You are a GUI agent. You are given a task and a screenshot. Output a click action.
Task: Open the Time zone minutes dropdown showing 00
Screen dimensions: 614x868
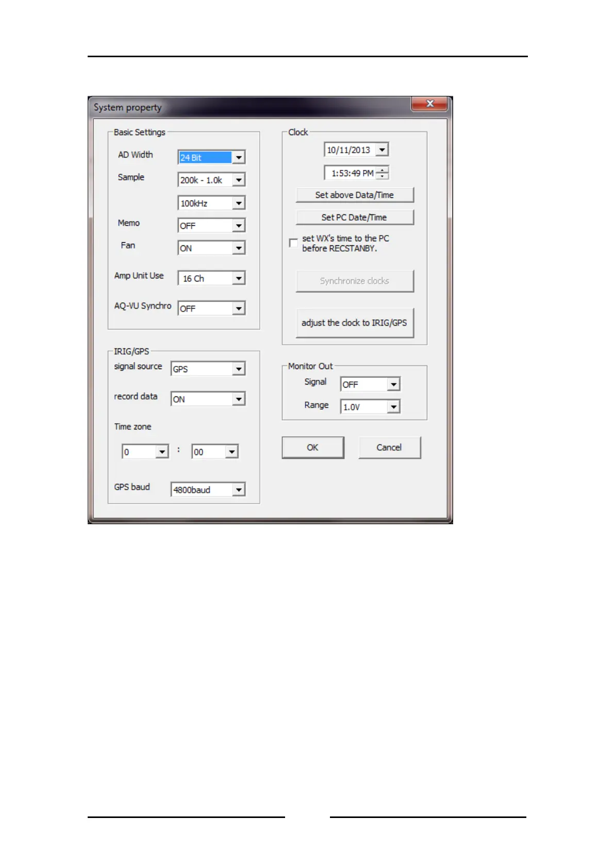coord(215,452)
